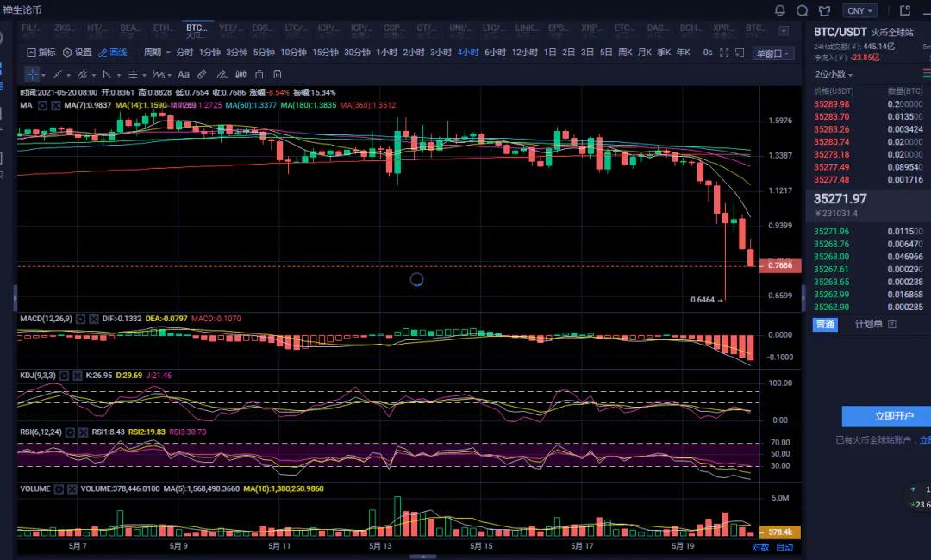The width and height of the screenshot is (931, 560).
Task: Switch to the UNI trading pair tab
Action: 459,30
